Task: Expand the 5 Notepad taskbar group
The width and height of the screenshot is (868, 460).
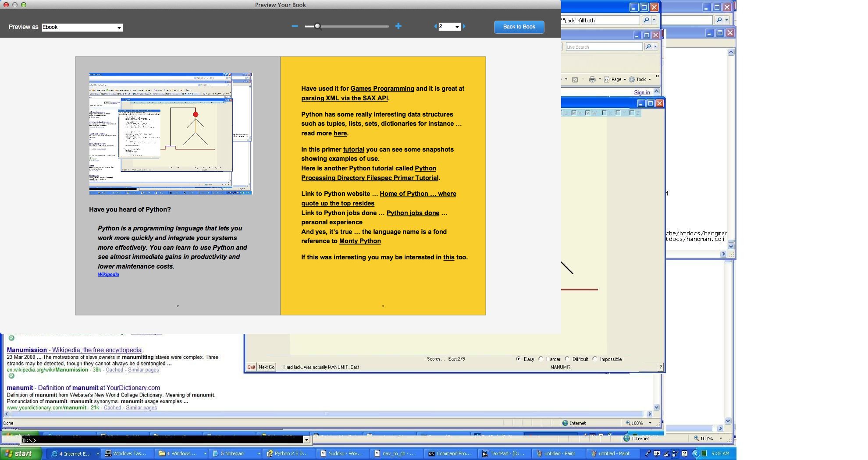Action: [259, 453]
